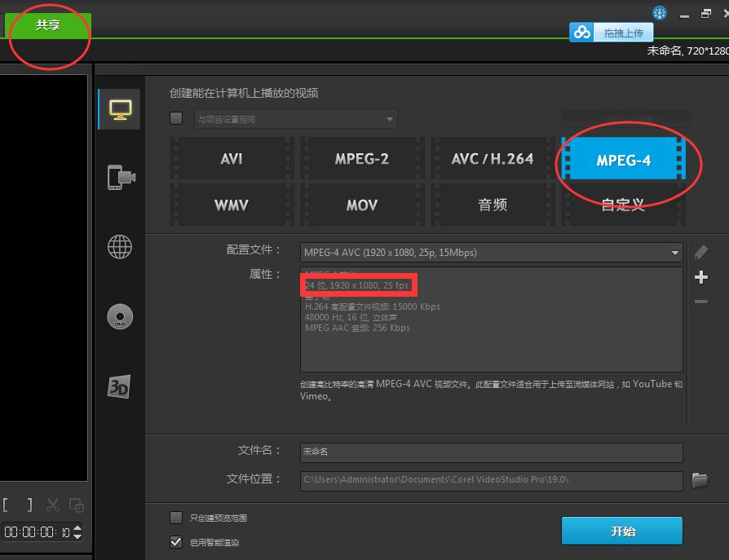Restore down the VideoStudio window
Viewport: 729px width, 560px height.
[x=705, y=14]
